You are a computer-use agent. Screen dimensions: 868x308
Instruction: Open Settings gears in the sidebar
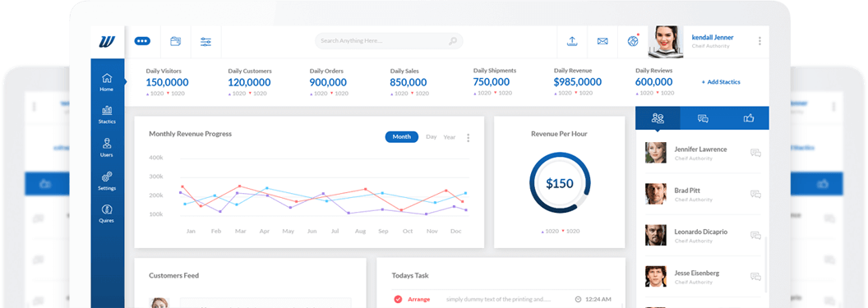click(x=107, y=182)
